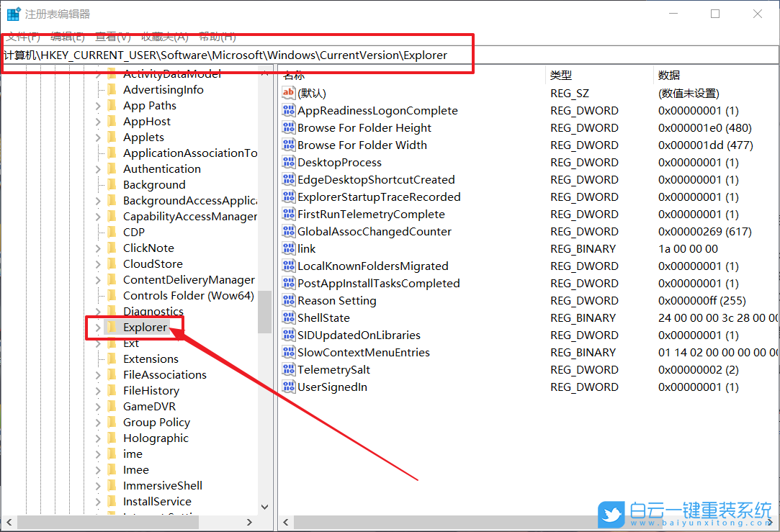The width and height of the screenshot is (780, 532).
Task: Click the TelemetrySalt value icon
Action: [288, 370]
